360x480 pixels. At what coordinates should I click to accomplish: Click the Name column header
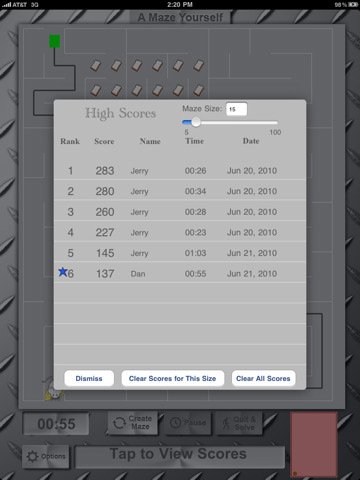coord(150,141)
